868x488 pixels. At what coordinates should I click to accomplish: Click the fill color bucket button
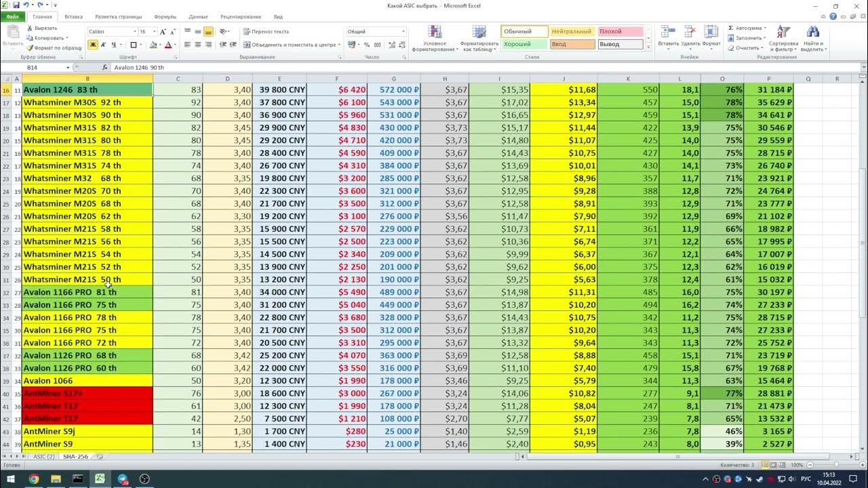click(x=153, y=45)
